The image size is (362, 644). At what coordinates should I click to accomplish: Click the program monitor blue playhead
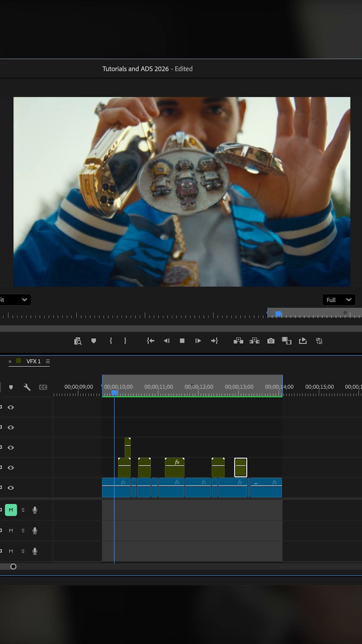coord(278,314)
